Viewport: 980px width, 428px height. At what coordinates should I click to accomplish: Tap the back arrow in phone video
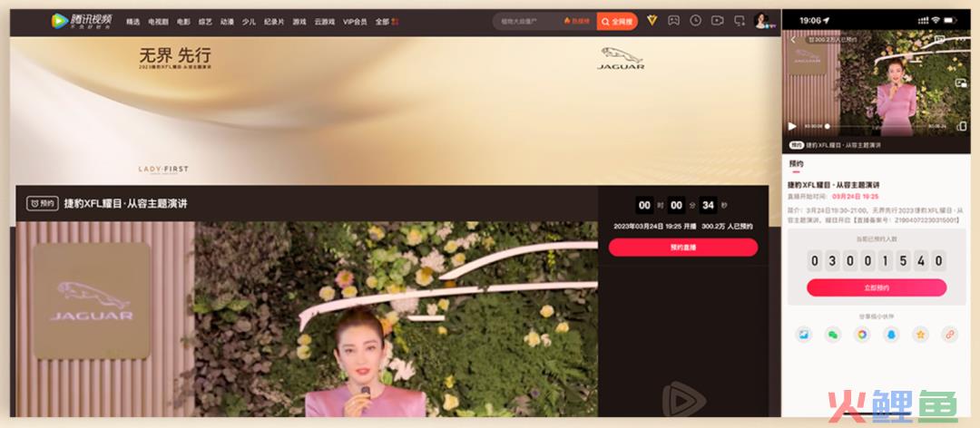pyautogui.click(x=793, y=40)
